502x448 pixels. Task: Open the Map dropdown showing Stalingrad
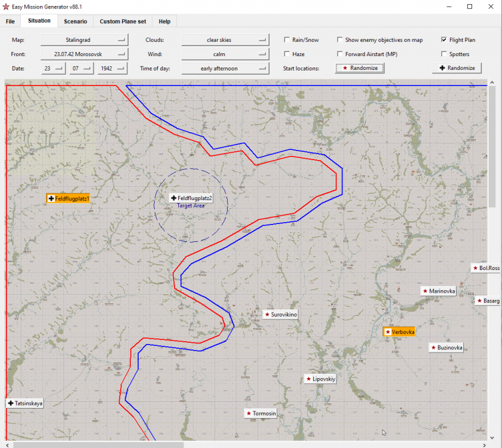pos(84,40)
